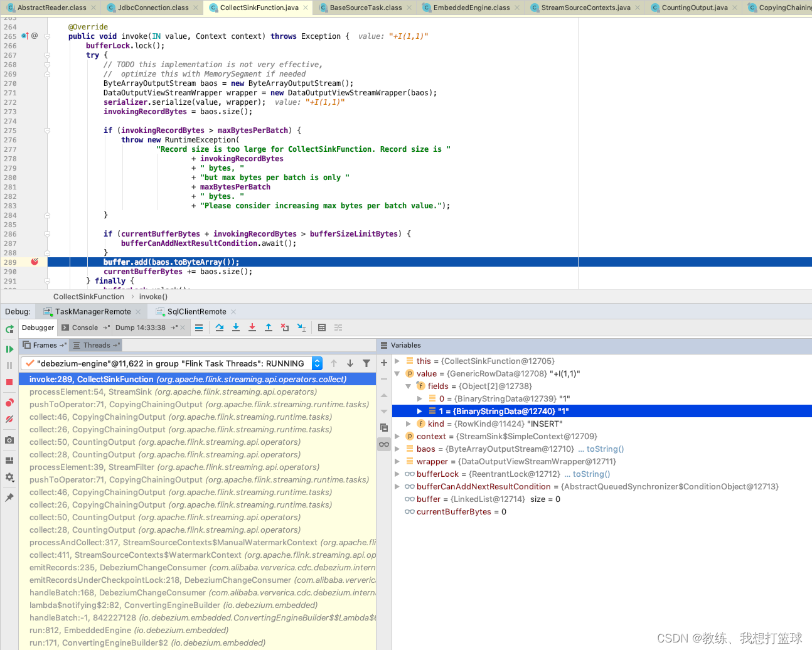Open the debugger settings gear menu
The height and width of the screenshot is (650, 812).
(x=9, y=477)
